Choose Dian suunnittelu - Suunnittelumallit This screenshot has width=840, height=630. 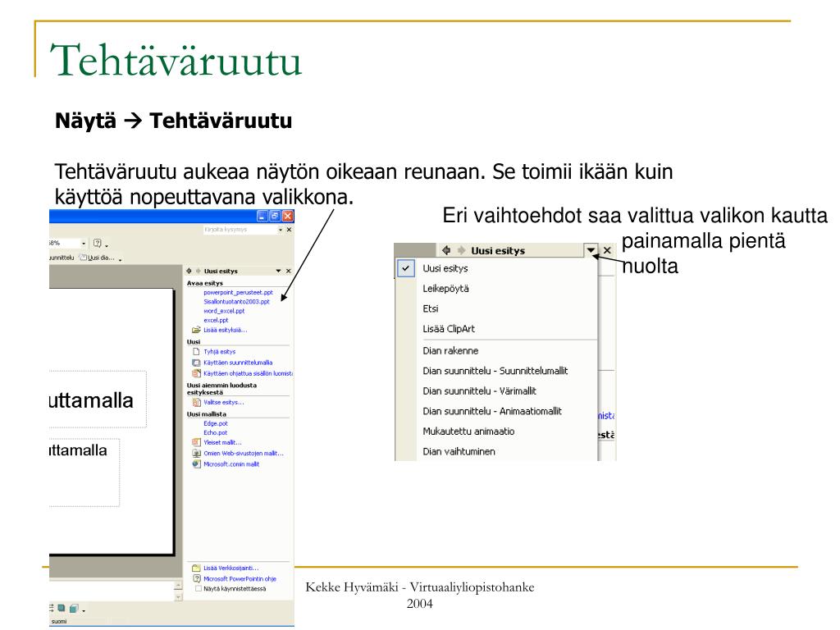click(x=496, y=371)
